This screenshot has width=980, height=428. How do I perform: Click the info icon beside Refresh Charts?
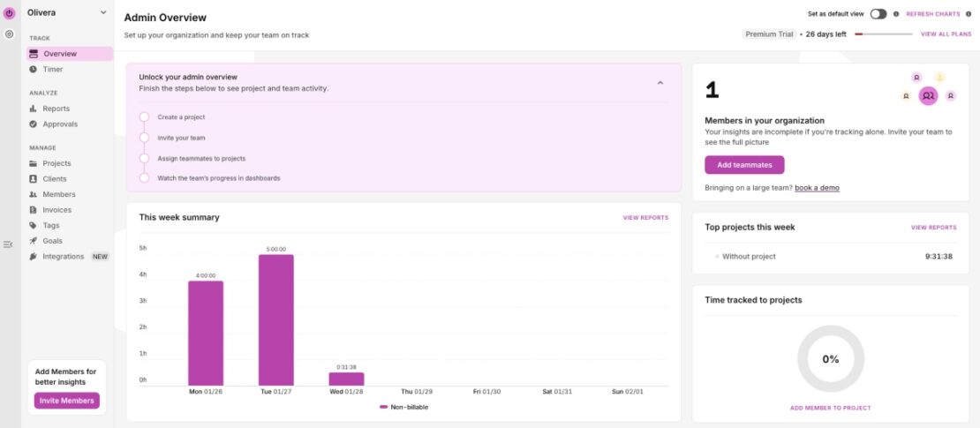[969, 14]
